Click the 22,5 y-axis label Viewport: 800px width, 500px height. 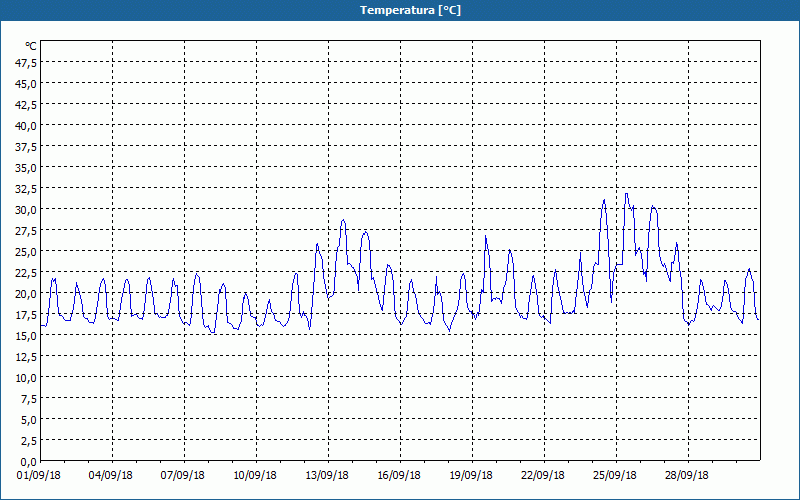(26, 273)
